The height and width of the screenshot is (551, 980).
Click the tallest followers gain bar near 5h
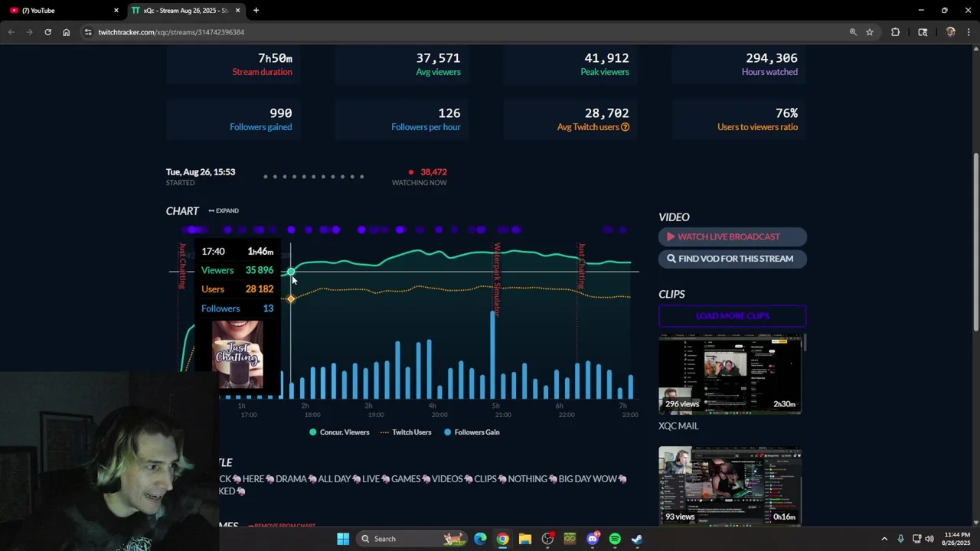pyautogui.click(x=492, y=354)
